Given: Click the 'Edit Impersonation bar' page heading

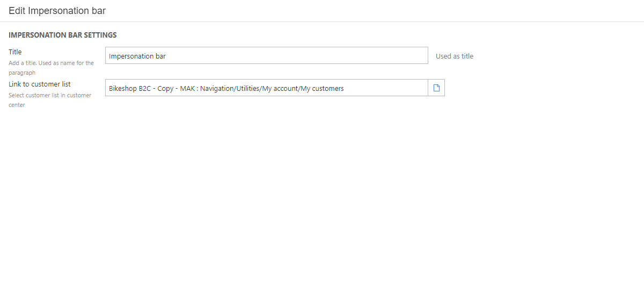Looking at the screenshot, I should (x=57, y=11).
